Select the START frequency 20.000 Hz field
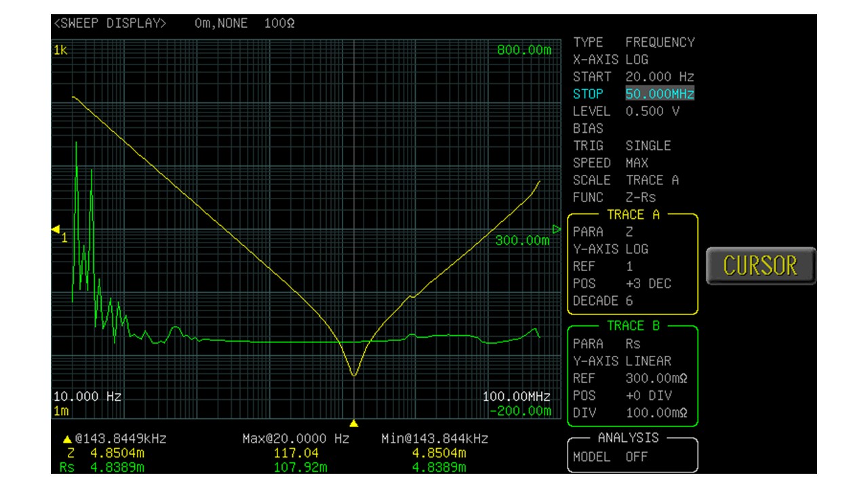This screenshot has width=868, height=488. tap(659, 77)
